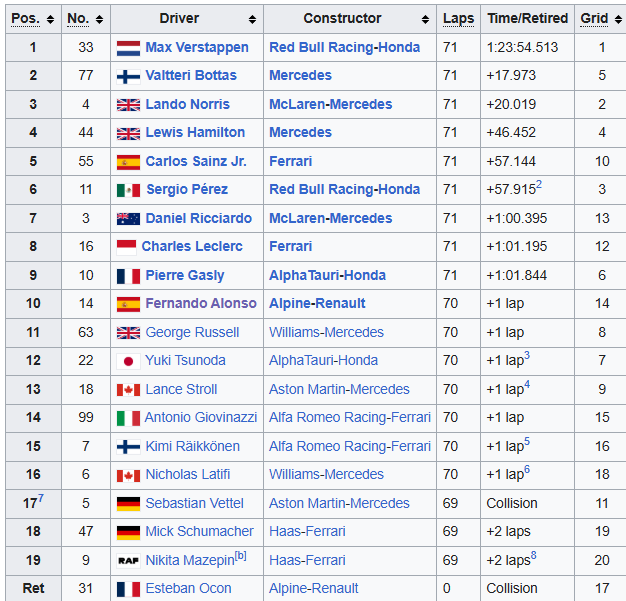Click the Canada flag beside Lance Stroll
Viewport: 626px width, 601px height.
pos(128,390)
